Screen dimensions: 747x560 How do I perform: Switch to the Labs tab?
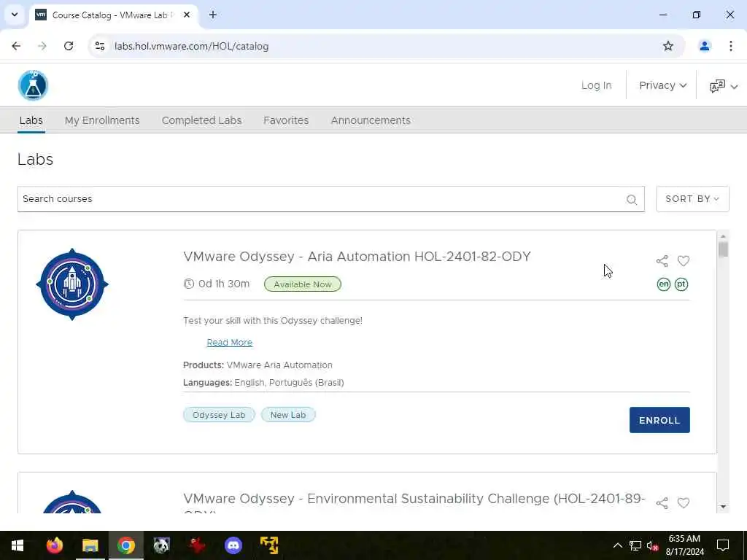coord(31,120)
